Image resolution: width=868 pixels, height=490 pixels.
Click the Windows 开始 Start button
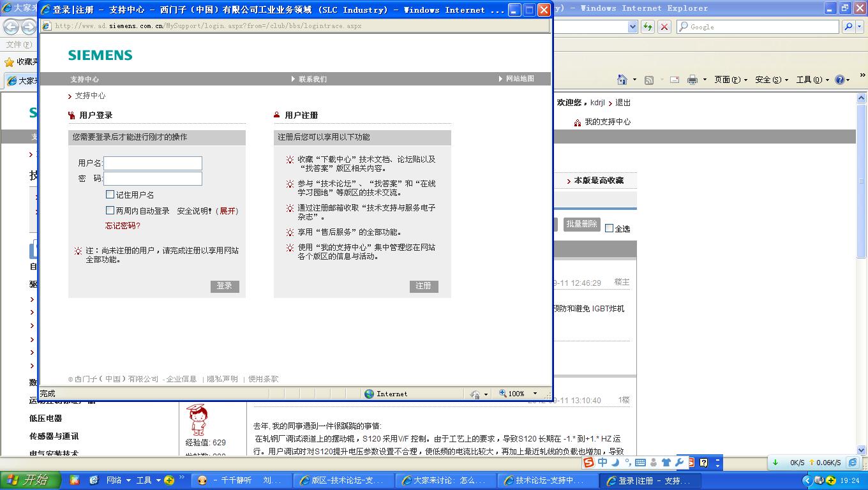pyautogui.click(x=31, y=480)
